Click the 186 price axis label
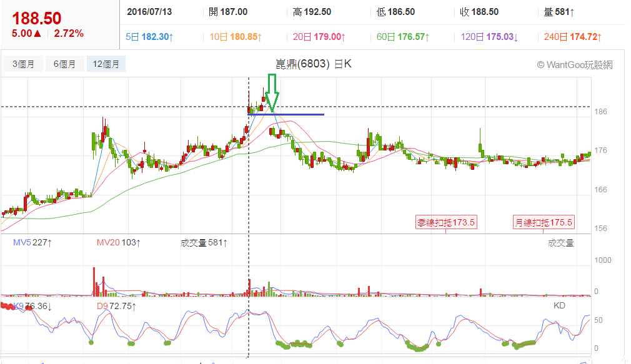The image size is (631, 364). pyautogui.click(x=600, y=111)
